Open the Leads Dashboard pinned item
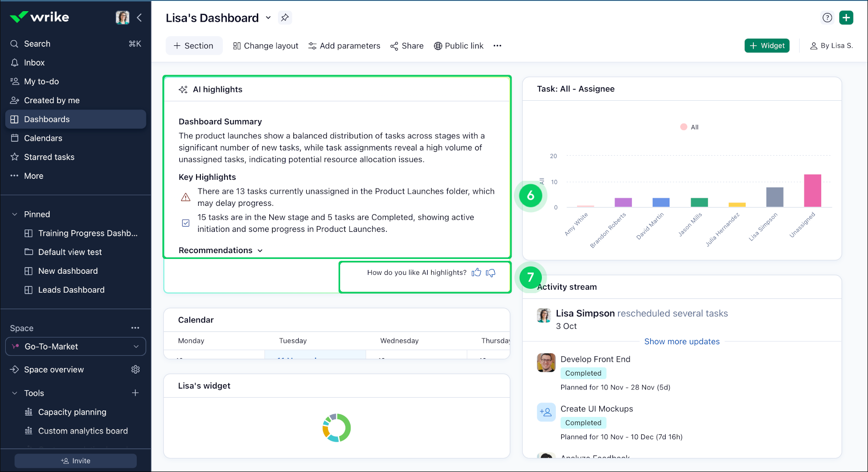 pyautogui.click(x=71, y=290)
